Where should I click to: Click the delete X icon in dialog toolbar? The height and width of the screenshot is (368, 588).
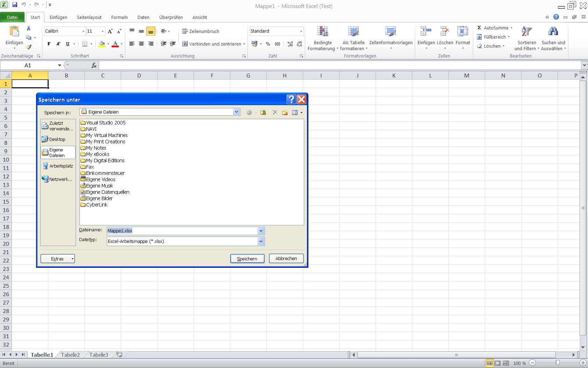tap(275, 113)
